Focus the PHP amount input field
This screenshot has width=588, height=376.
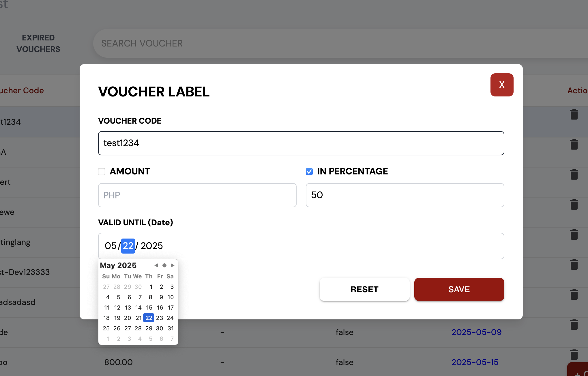(197, 195)
